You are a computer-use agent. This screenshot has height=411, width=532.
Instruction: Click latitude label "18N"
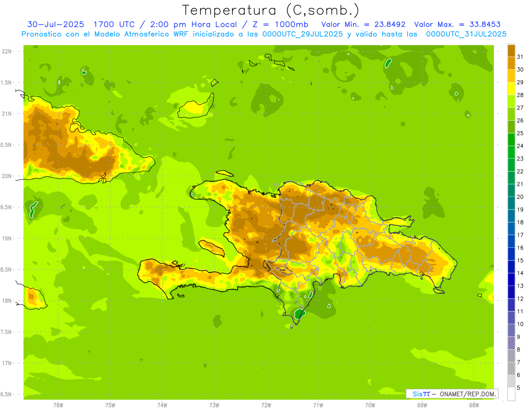pos(6,301)
